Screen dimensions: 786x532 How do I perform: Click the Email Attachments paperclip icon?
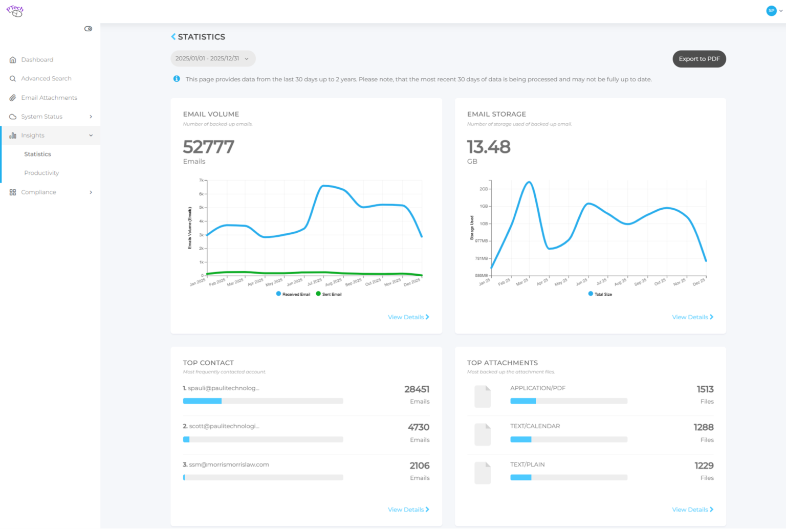(13, 98)
